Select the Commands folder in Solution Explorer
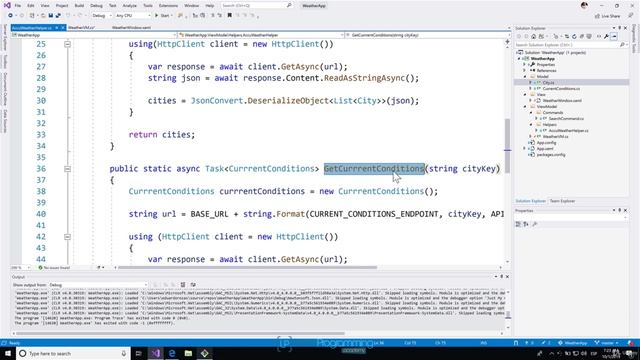 (552, 113)
